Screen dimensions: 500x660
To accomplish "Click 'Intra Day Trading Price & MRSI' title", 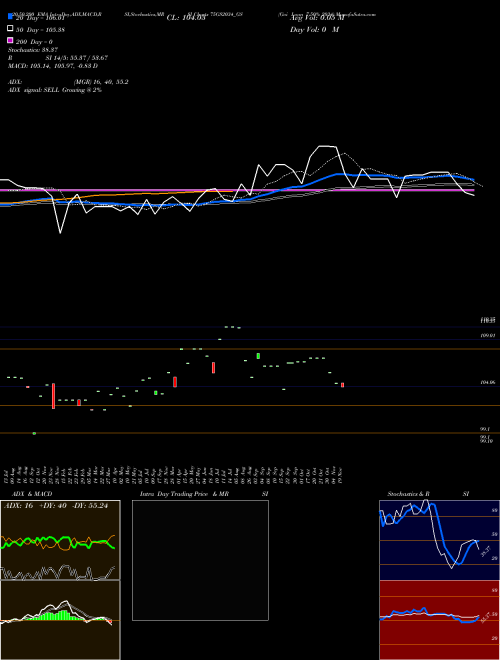I will tap(204, 494).
